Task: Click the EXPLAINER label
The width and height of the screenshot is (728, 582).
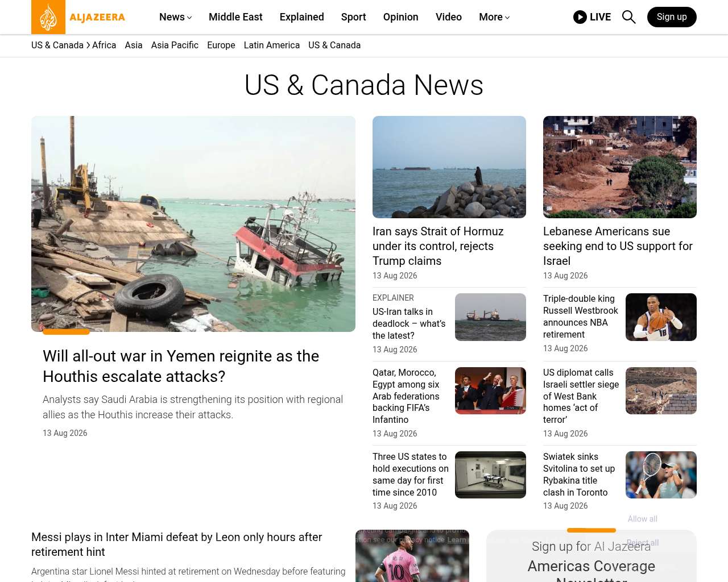Action: click(393, 298)
